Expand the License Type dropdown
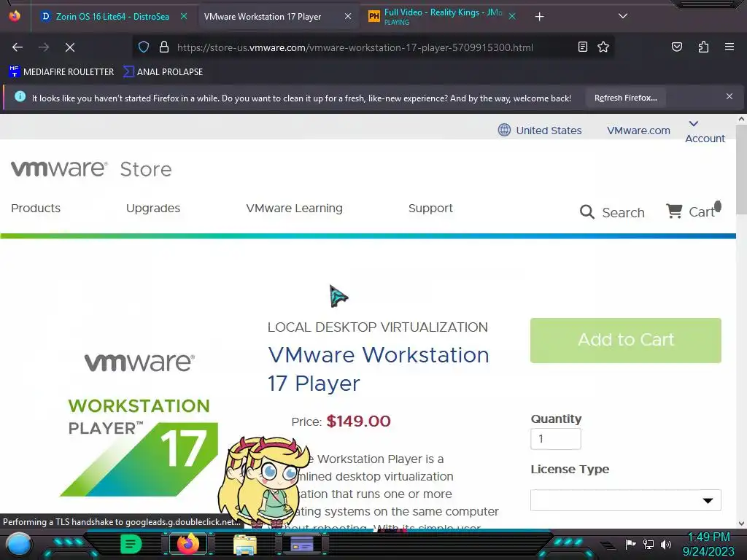Viewport: 747px width, 560px height. [x=625, y=500]
